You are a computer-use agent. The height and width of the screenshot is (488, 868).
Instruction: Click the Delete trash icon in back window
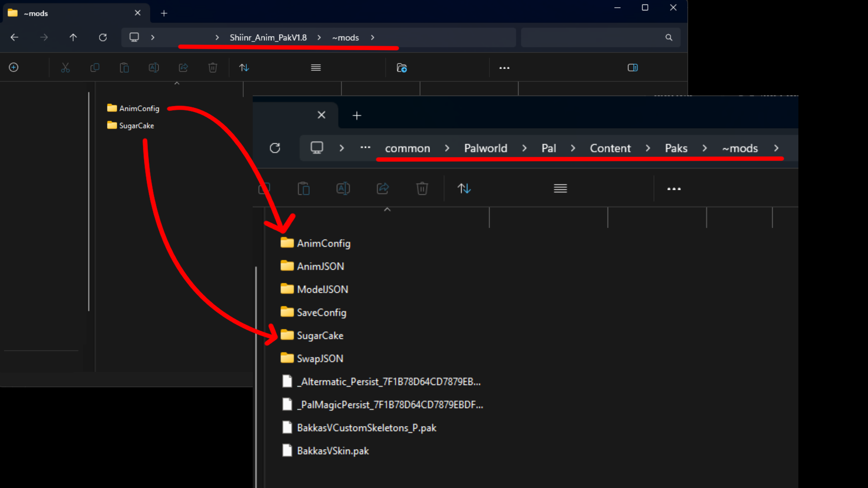pyautogui.click(x=212, y=68)
